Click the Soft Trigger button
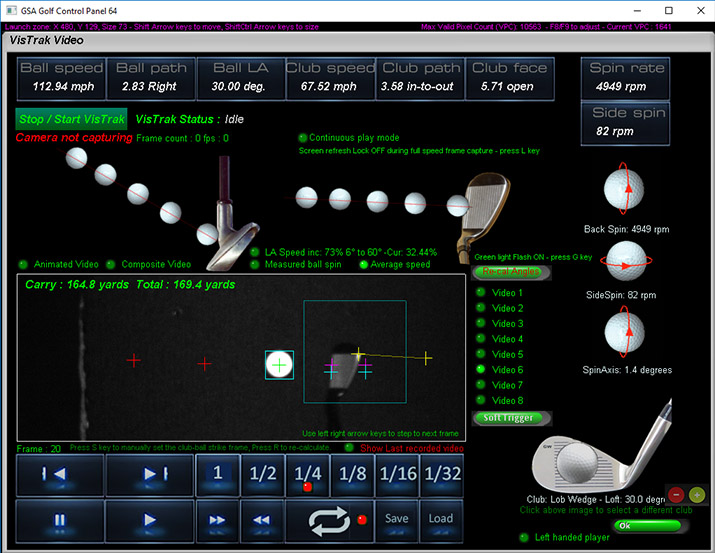 (x=509, y=418)
